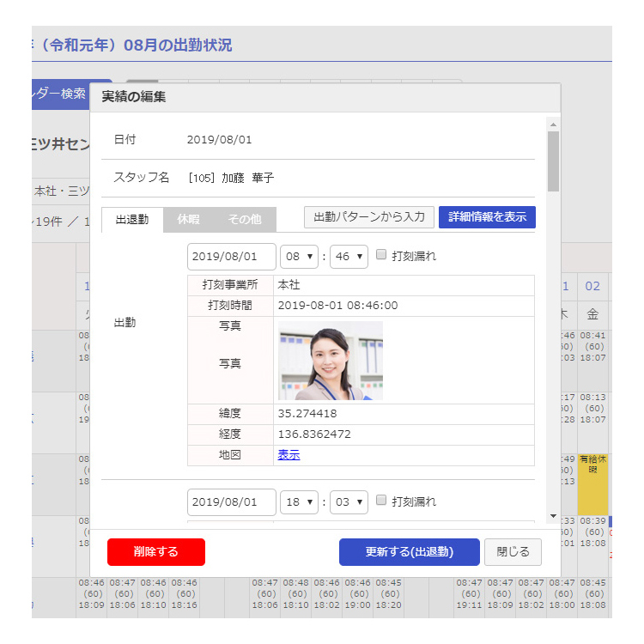Click latitude value 35.274418
Image resolution: width=644 pixels, height=644 pixels.
[307, 414]
